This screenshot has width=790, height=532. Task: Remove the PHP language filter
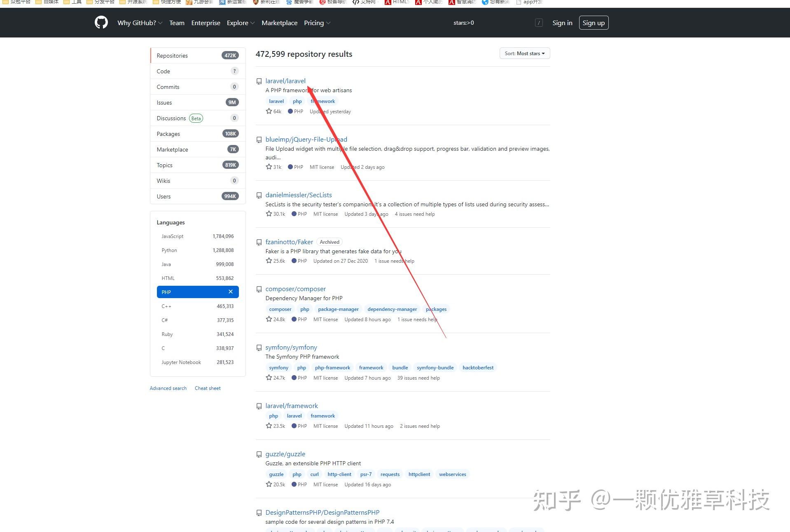230,292
